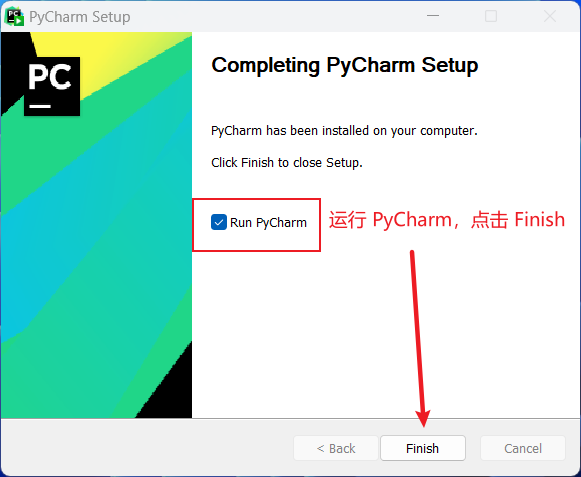The width and height of the screenshot is (581, 477).
Task: Click the black PC logo on the banner
Action: click(52, 86)
